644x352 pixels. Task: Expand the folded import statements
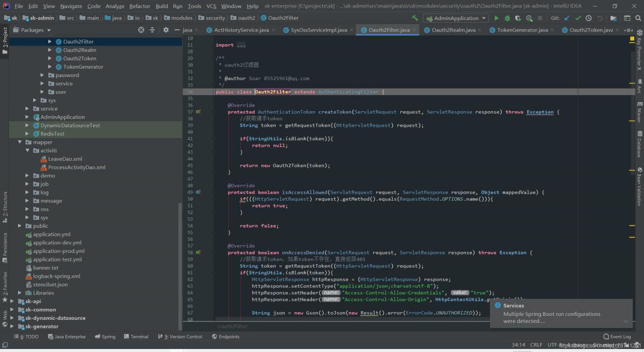coord(242,45)
